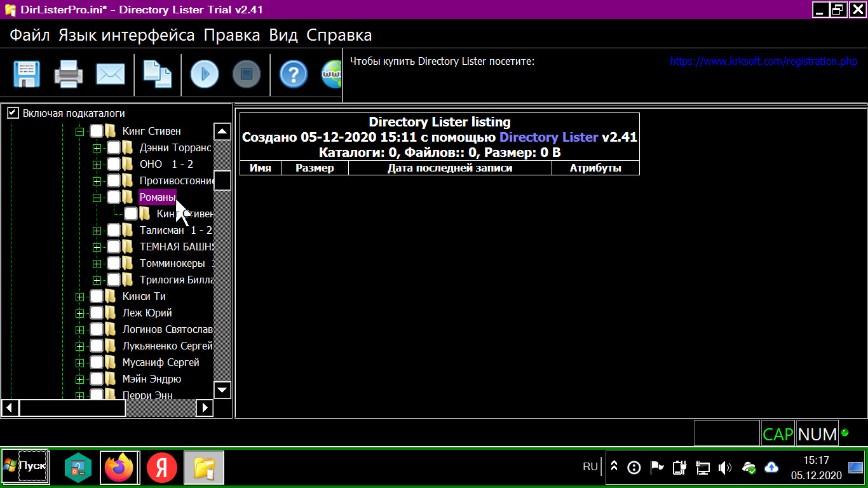Disable the Включая подкаталоги checkbox

coord(13,113)
